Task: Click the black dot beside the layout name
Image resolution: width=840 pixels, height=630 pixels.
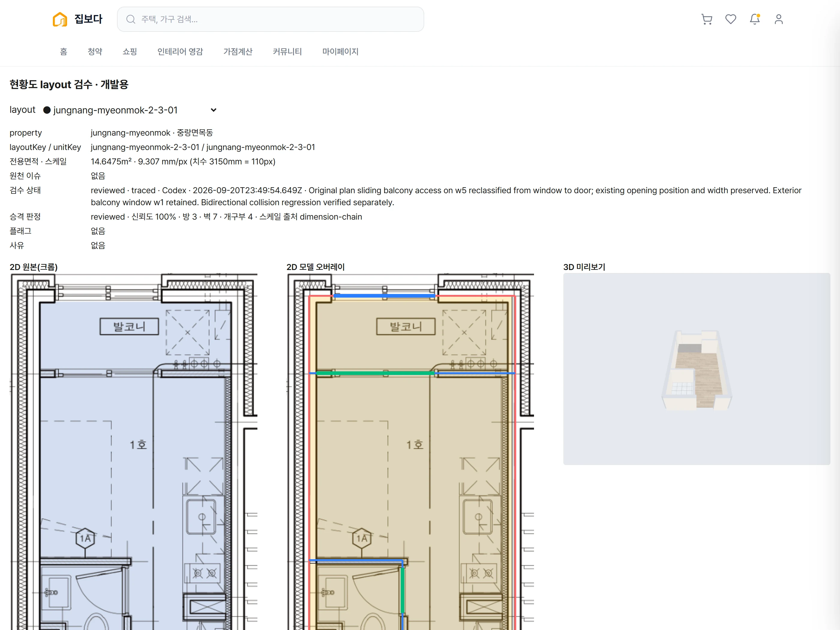Action: click(x=47, y=110)
